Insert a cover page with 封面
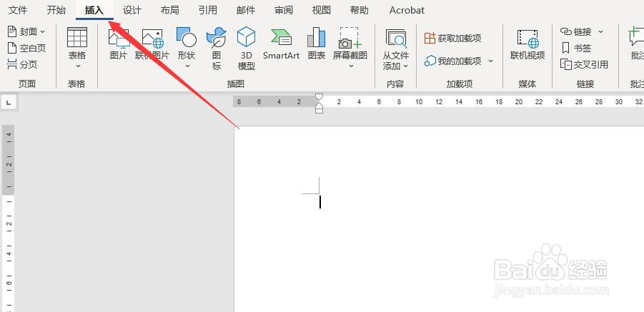Viewport: 644px width, 312px height. [26, 31]
